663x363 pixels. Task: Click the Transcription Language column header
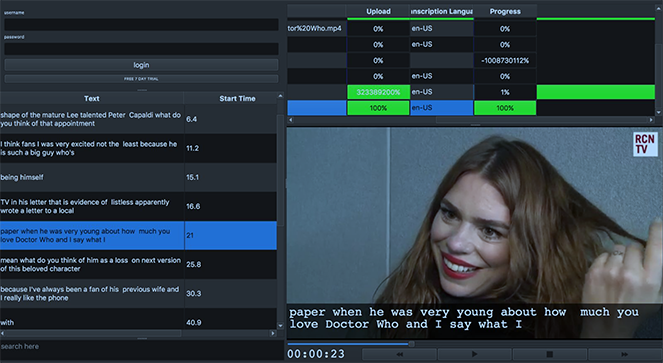pyautogui.click(x=442, y=11)
